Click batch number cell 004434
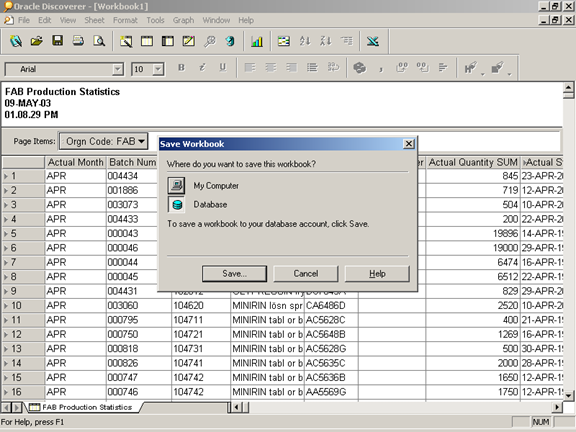Screen dimensions: 576x432 (x=139, y=176)
